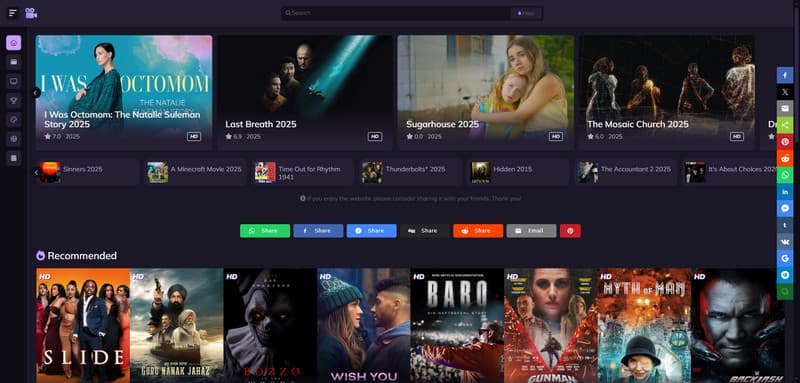Open Sugarhouse 2025 featured card
Viewport: 800px width, 383px height.
pos(485,92)
